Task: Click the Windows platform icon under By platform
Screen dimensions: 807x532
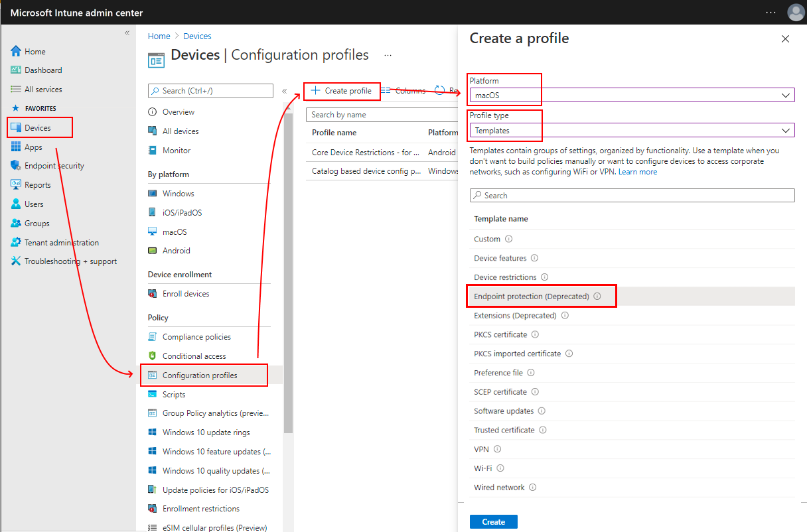Action: (153, 194)
